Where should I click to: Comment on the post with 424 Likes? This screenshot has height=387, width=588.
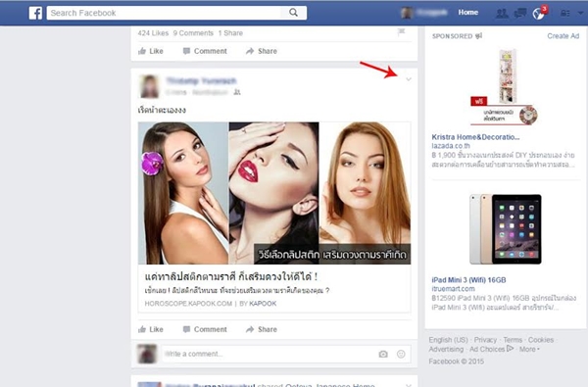point(205,51)
